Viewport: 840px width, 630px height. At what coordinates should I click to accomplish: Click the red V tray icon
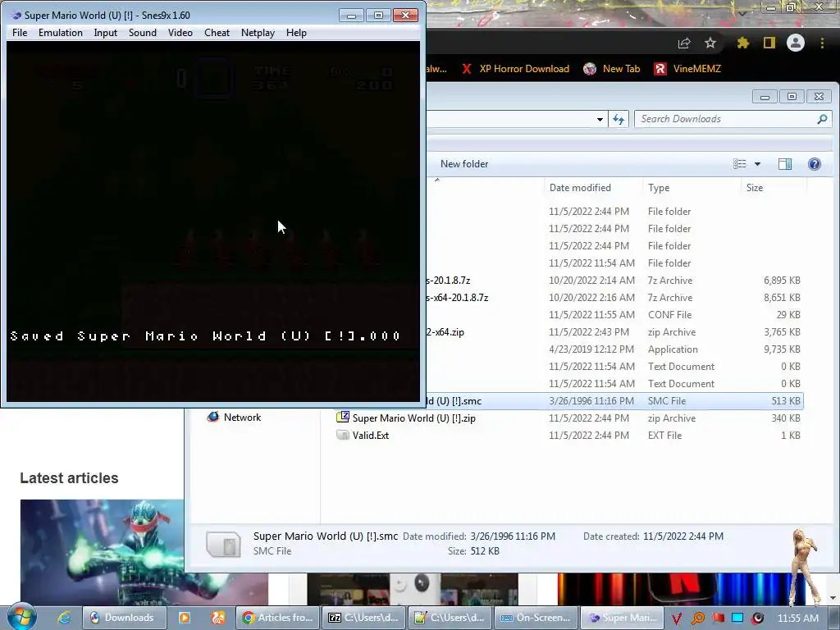pyautogui.click(x=677, y=619)
